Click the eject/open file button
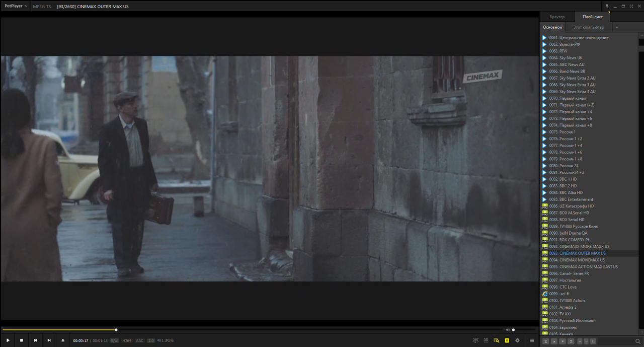This screenshot has width=644, height=347. (63, 340)
